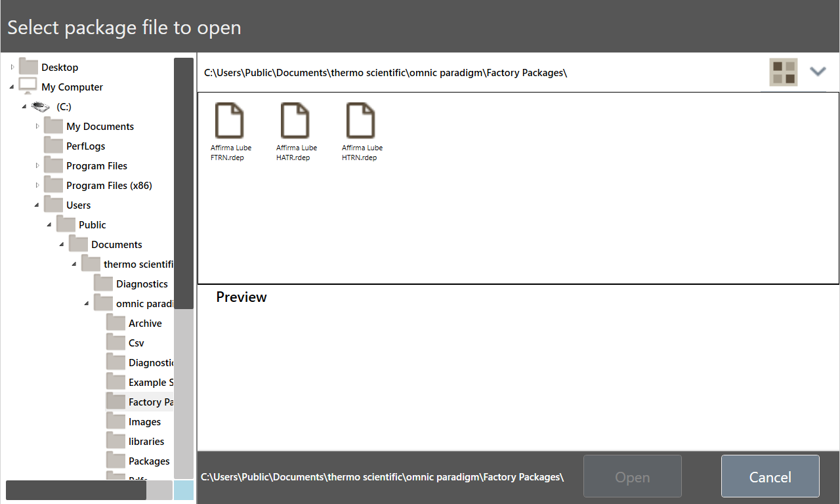Expand the Program Files tree node
This screenshot has width=840, height=504.
(x=37, y=165)
